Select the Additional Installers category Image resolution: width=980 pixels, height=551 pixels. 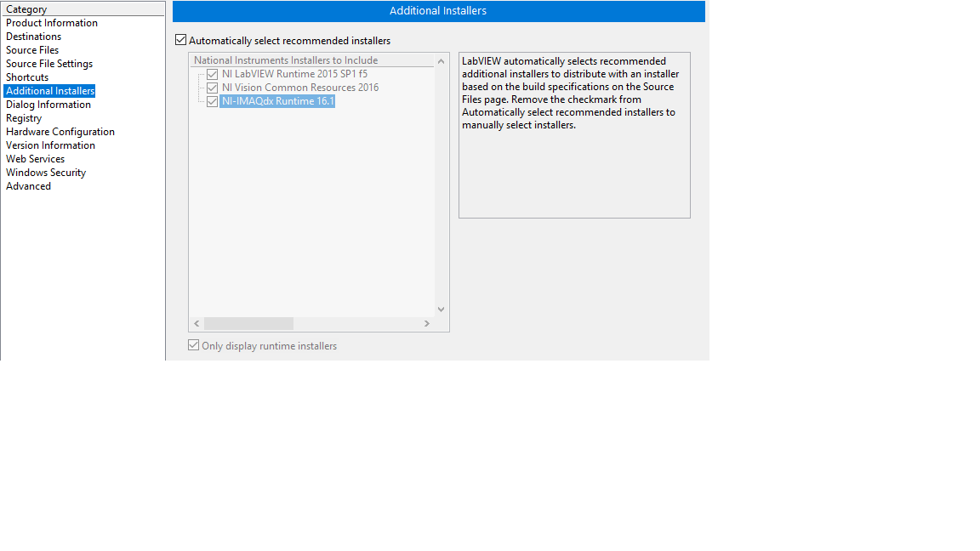click(50, 91)
